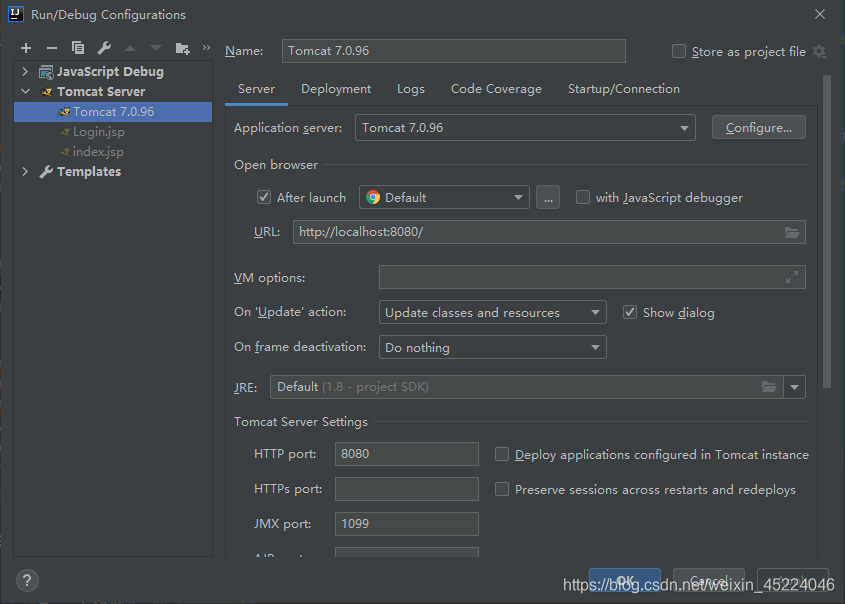Click the vertical scrollbar of settings panel
This screenshot has width=845, height=604.
click(x=827, y=232)
